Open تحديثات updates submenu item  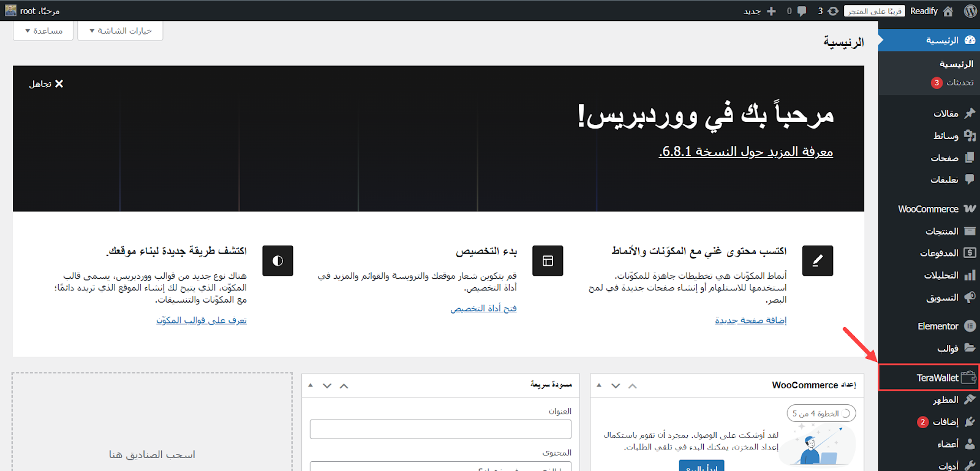coord(952,82)
